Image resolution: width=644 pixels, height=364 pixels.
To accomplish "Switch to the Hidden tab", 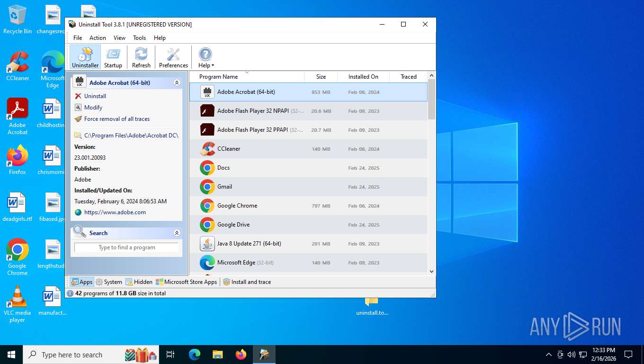I will 139,282.
